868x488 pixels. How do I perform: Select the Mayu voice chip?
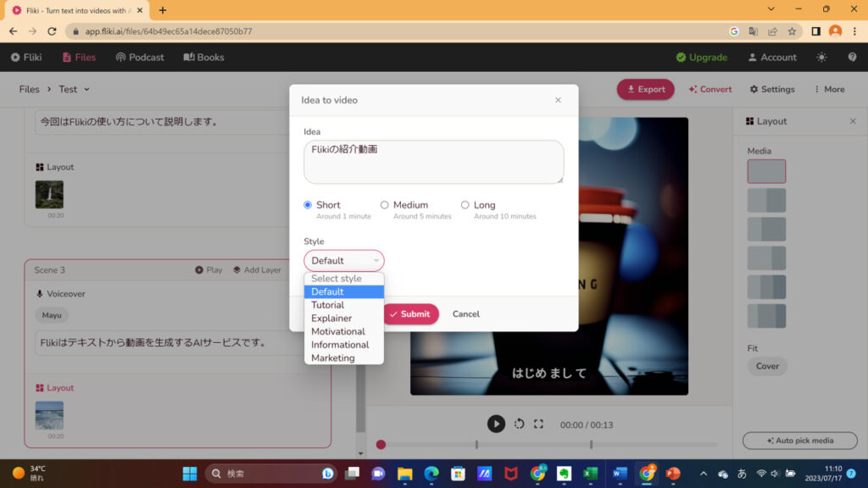[52, 315]
